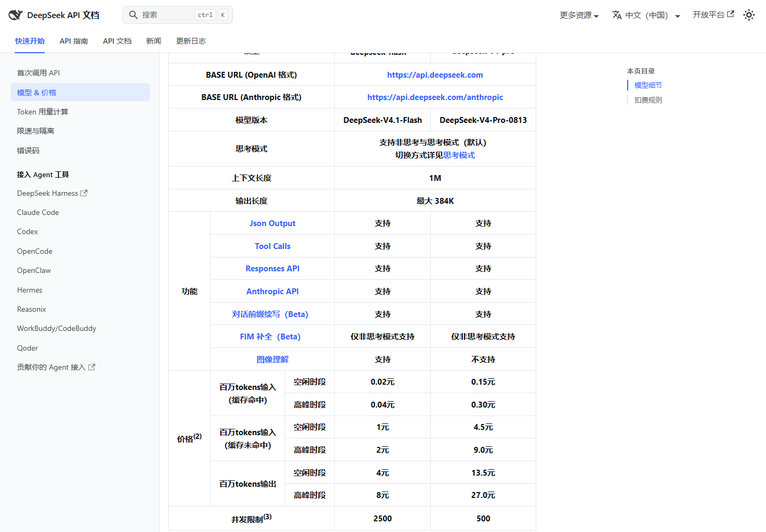Viewport: 766px width, 532px height.
Task: Click the external link icon next to DeepSeek Harness
Action: (84, 193)
